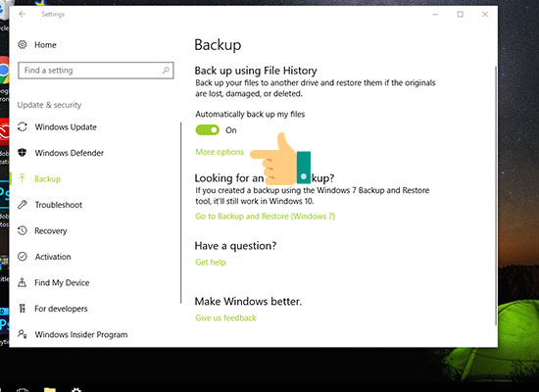Click the Windows Insider Program icon
This screenshot has width=539, height=392.
23,334
